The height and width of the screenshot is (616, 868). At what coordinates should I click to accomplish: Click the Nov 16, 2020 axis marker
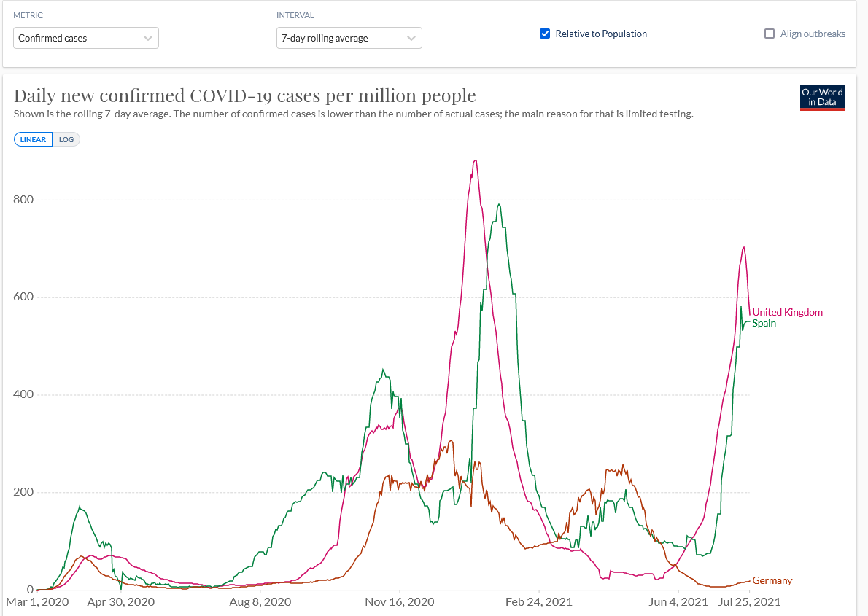coord(400,602)
